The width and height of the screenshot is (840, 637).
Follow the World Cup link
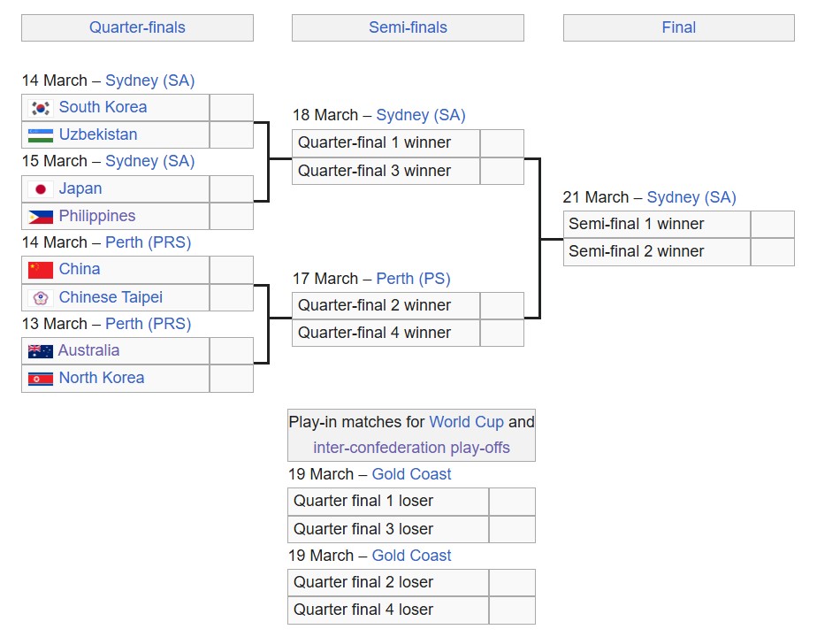466,422
